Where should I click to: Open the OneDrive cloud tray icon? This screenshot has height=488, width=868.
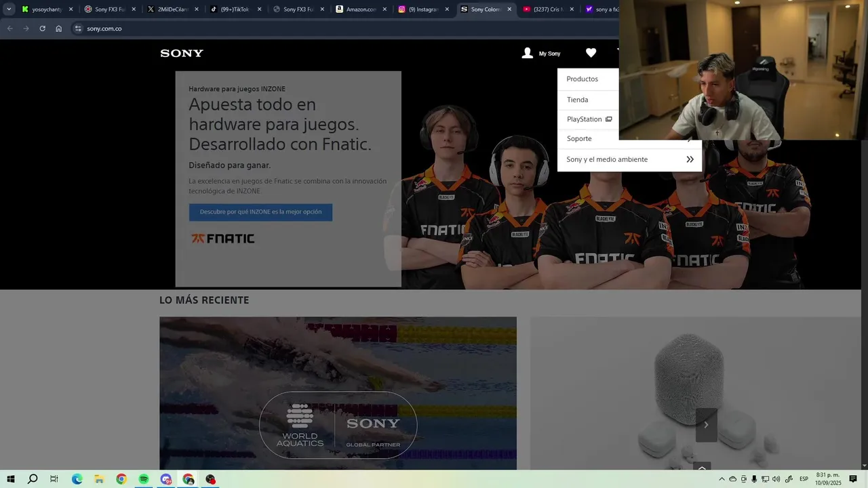point(732,479)
